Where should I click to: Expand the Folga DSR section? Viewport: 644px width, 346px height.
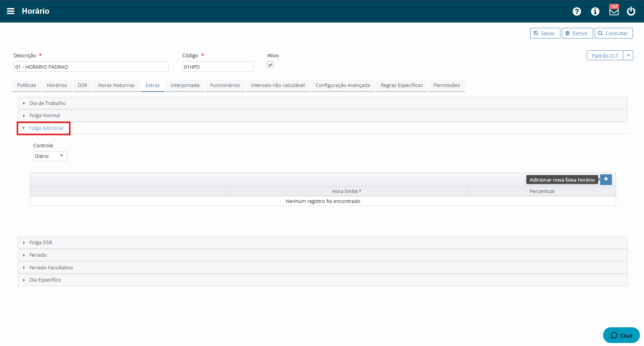coord(323,243)
